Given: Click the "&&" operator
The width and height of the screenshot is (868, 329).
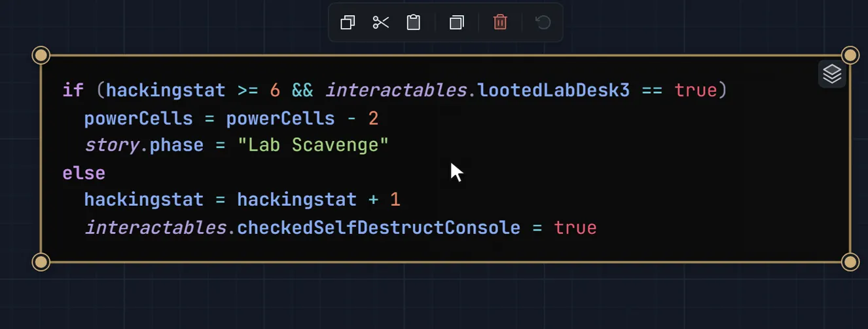Looking at the screenshot, I should click(302, 90).
